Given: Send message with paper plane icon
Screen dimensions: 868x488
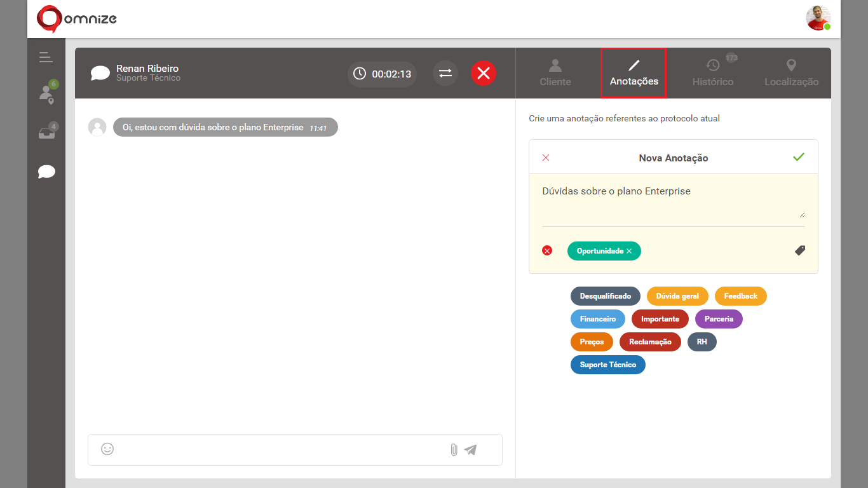Looking at the screenshot, I should click(x=470, y=450).
